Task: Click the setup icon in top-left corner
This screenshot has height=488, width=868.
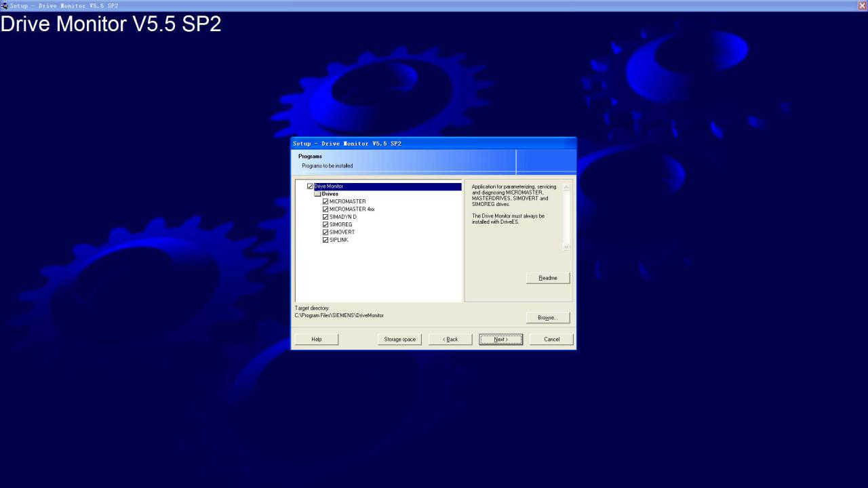Action: click(4, 5)
